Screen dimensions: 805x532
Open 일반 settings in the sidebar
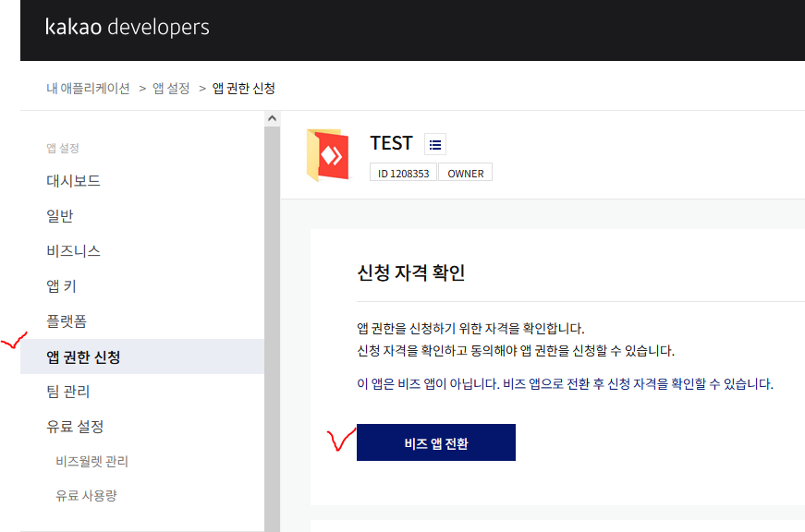(59, 216)
